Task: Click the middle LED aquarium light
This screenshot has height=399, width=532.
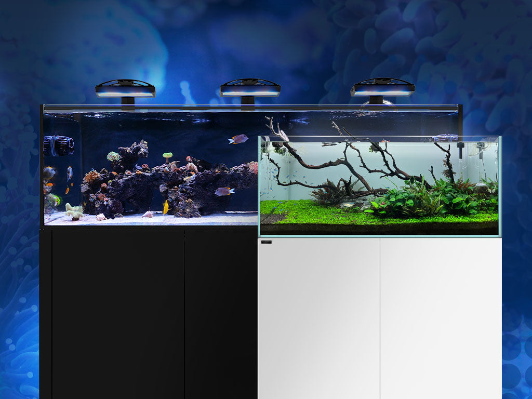Action: (250, 89)
